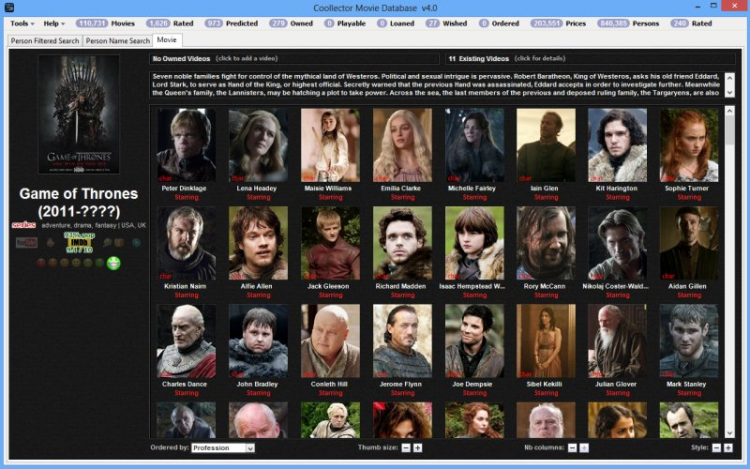Image resolution: width=750 pixels, height=469 pixels.
Task: Select the Movie tab
Action: pyautogui.click(x=167, y=40)
